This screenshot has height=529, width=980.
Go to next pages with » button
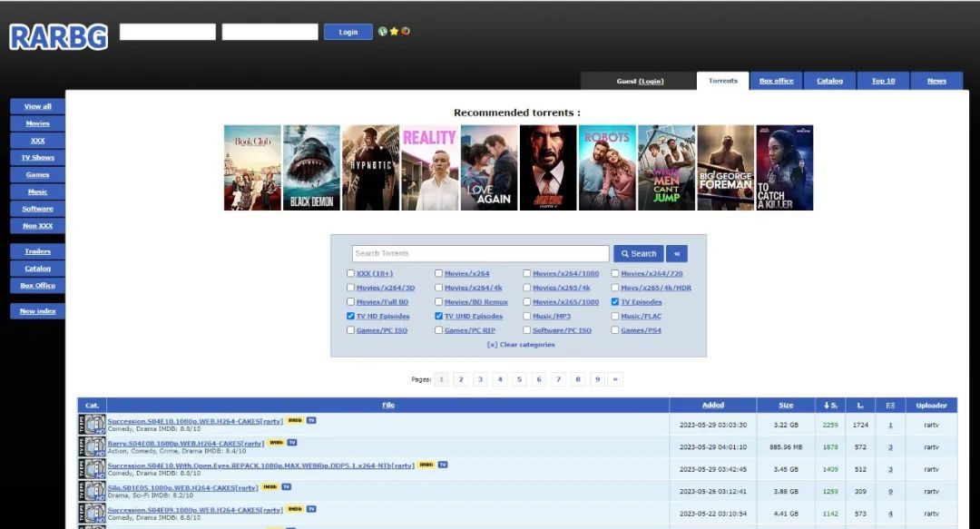tap(615, 379)
